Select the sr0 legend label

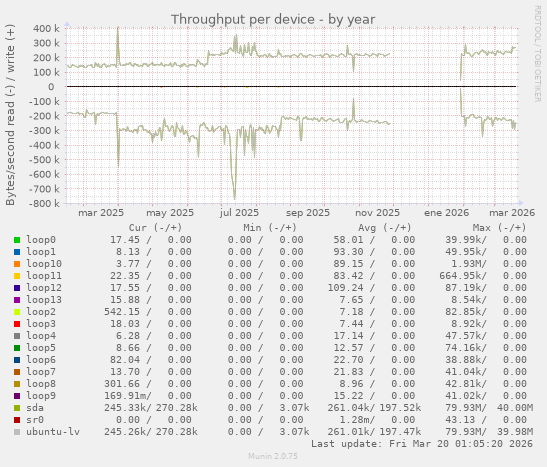(x=35, y=420)
